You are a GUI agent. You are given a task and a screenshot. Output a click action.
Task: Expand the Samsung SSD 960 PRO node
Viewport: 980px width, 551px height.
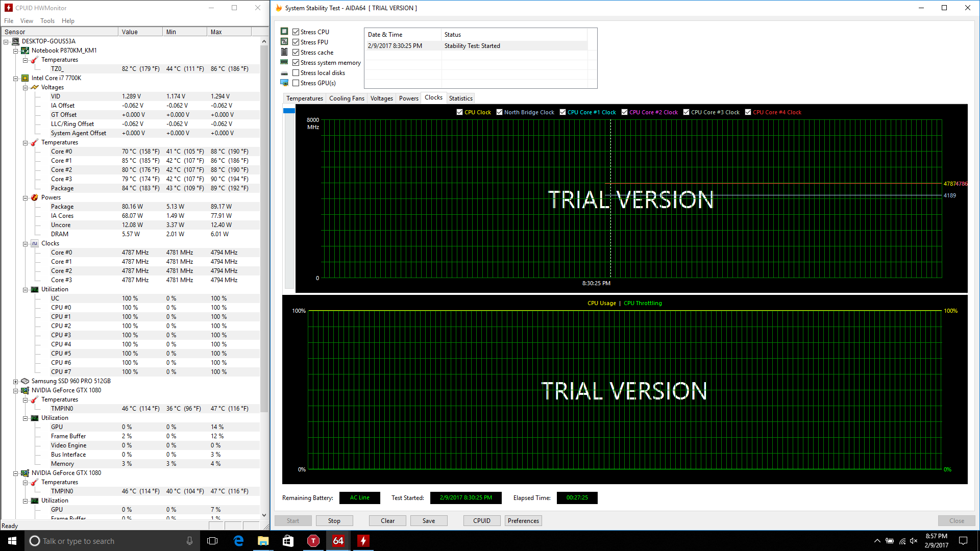click(16, 382)
